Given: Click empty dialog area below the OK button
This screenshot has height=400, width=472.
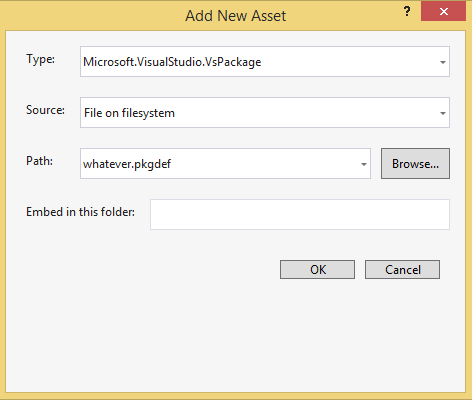Looking at the screenshot, I should [317, 333].
